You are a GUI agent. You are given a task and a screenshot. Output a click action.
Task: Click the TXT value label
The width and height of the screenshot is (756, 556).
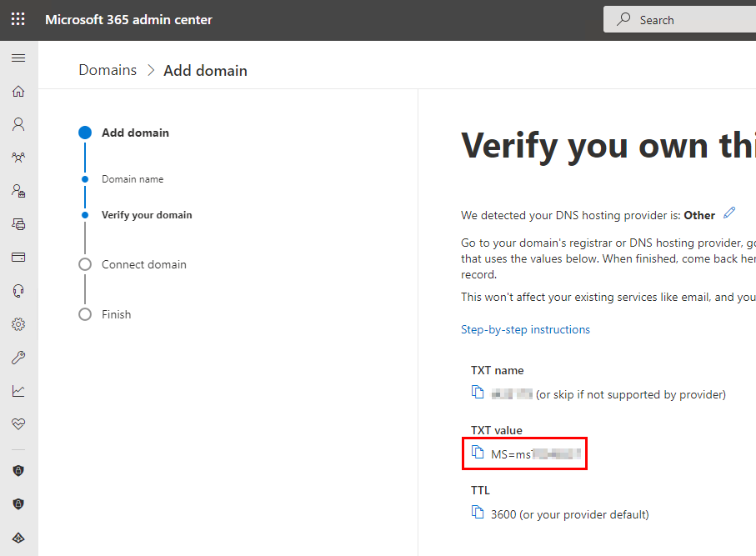coord(497,430)
